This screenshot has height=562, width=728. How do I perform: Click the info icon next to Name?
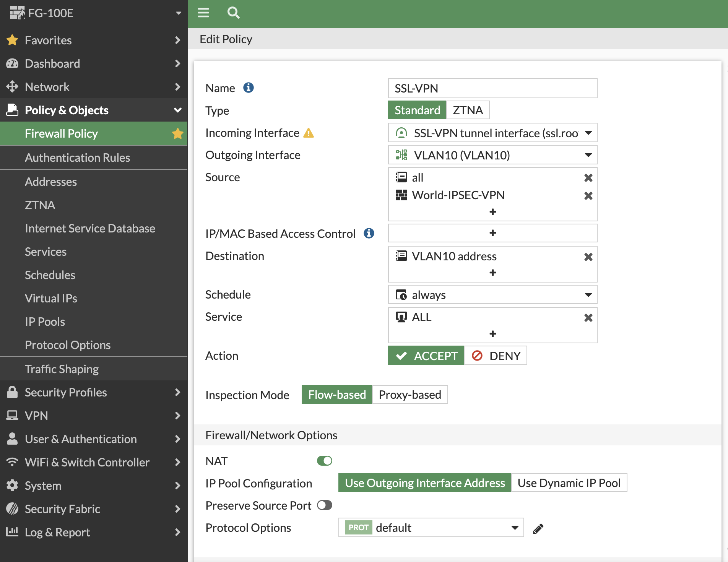(x=249, y=88)
